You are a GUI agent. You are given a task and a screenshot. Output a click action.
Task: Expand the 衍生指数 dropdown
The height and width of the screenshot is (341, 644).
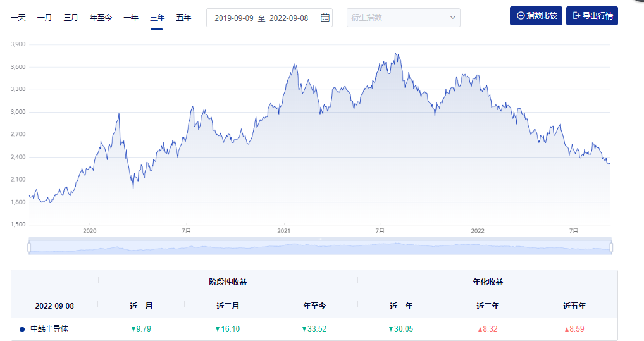tap(403, 18)
